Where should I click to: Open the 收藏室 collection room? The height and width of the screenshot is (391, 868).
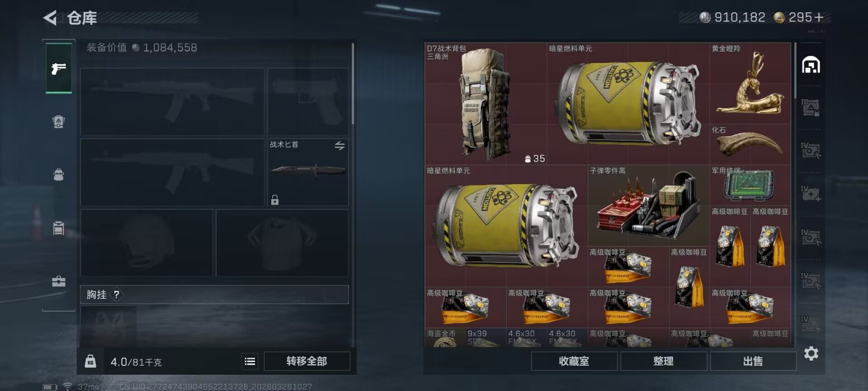pyautogui.click(x=574, y=361)
